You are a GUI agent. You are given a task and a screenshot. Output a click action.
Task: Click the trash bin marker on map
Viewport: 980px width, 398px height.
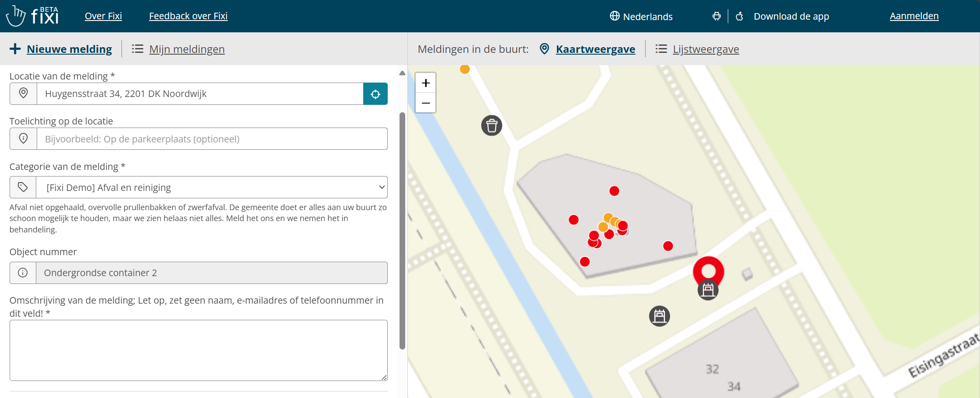tap(492, 126)
